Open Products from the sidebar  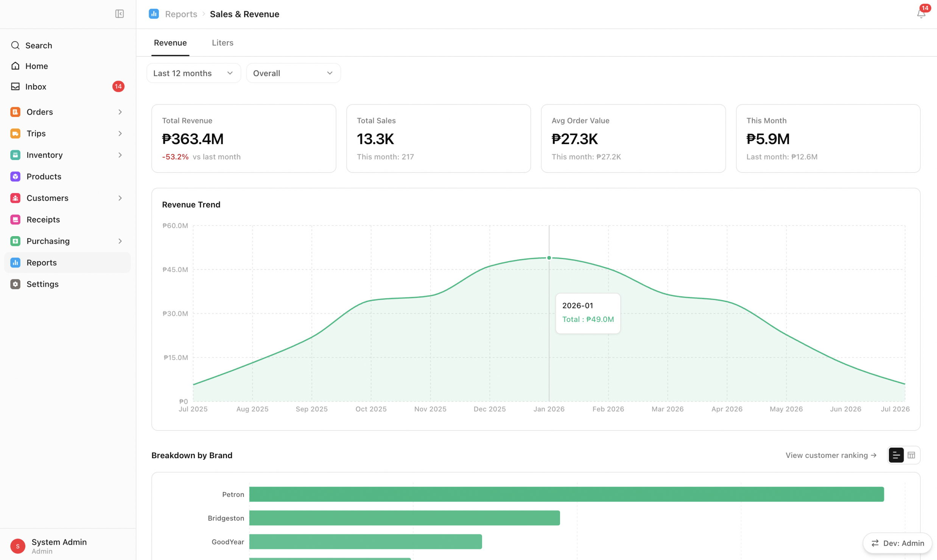(x=67, y=177)
